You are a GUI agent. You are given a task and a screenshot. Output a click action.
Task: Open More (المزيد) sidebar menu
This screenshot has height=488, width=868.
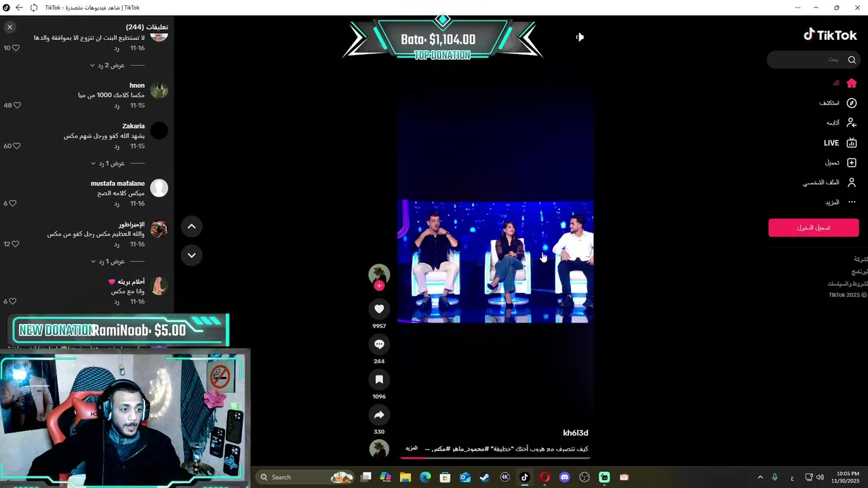(x=841, y=202)
